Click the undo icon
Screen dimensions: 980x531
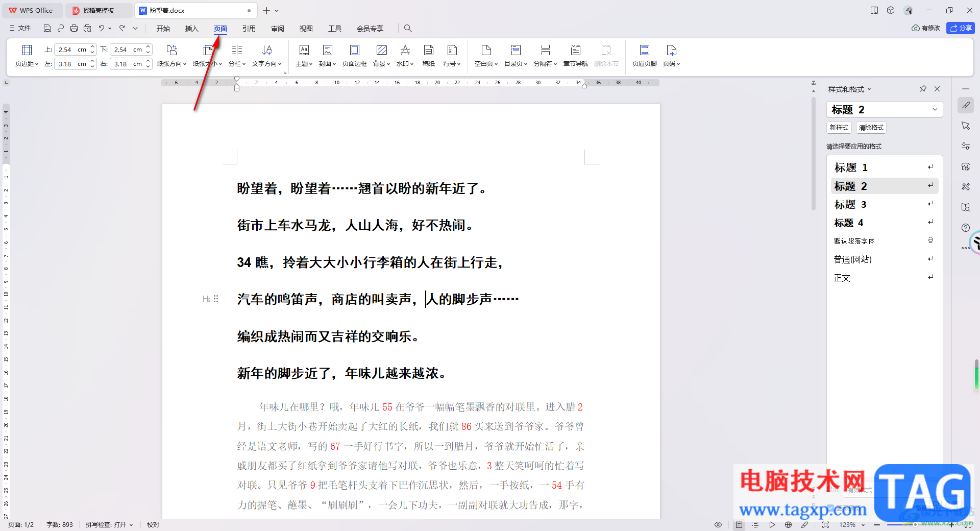click(102, 28)
